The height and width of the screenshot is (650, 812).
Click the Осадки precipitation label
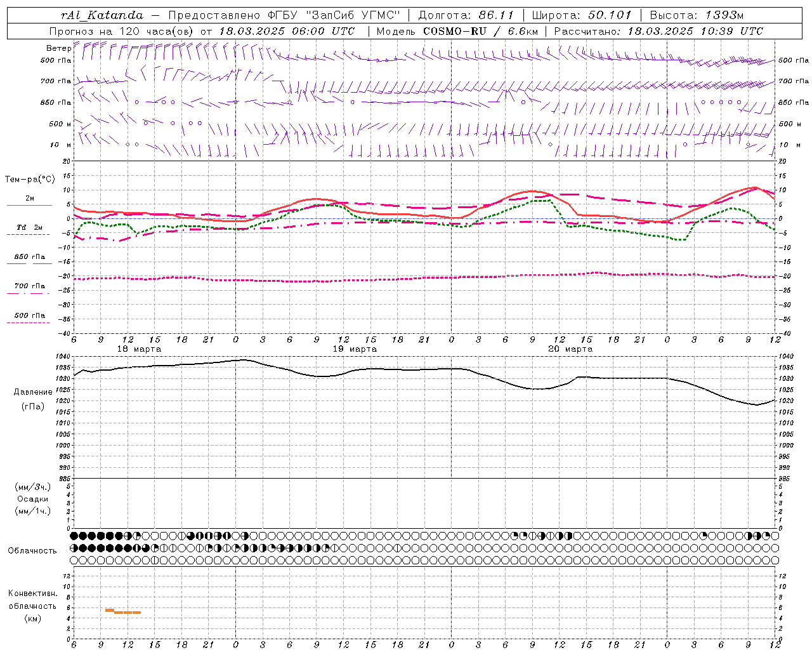pyautogui.click(x=34, y=499)
